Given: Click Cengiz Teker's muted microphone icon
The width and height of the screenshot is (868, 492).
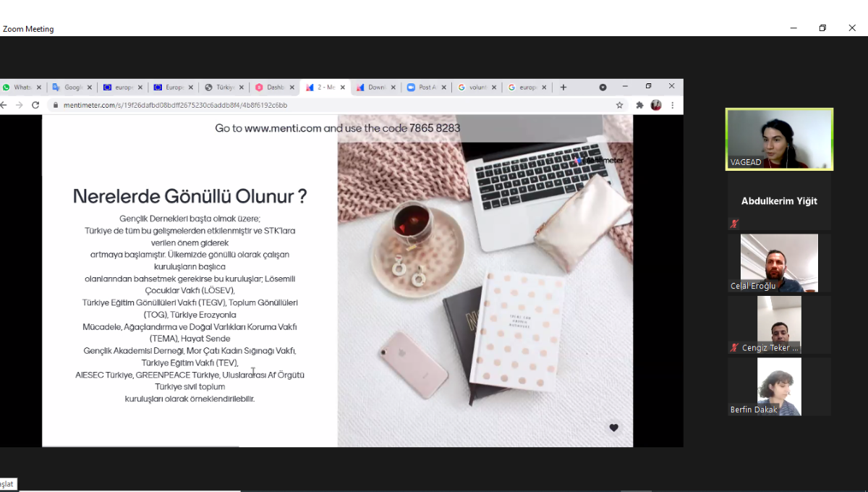Looking at the screenshot, I should [734, 347].
